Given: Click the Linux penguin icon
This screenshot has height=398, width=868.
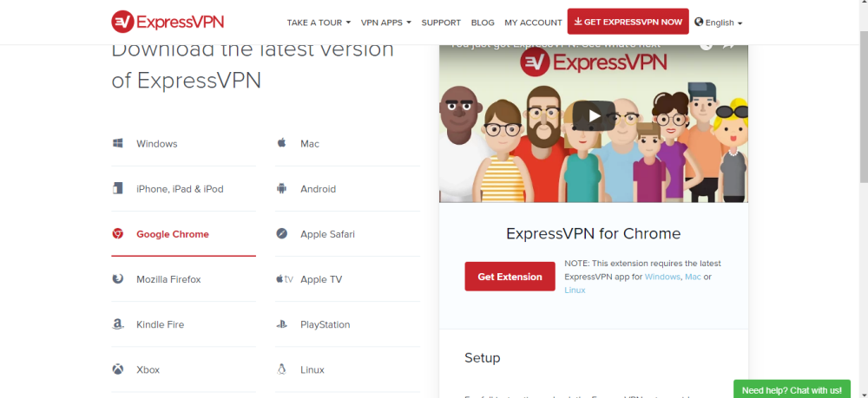Looking at the screenshot, I should click(281, 369).
